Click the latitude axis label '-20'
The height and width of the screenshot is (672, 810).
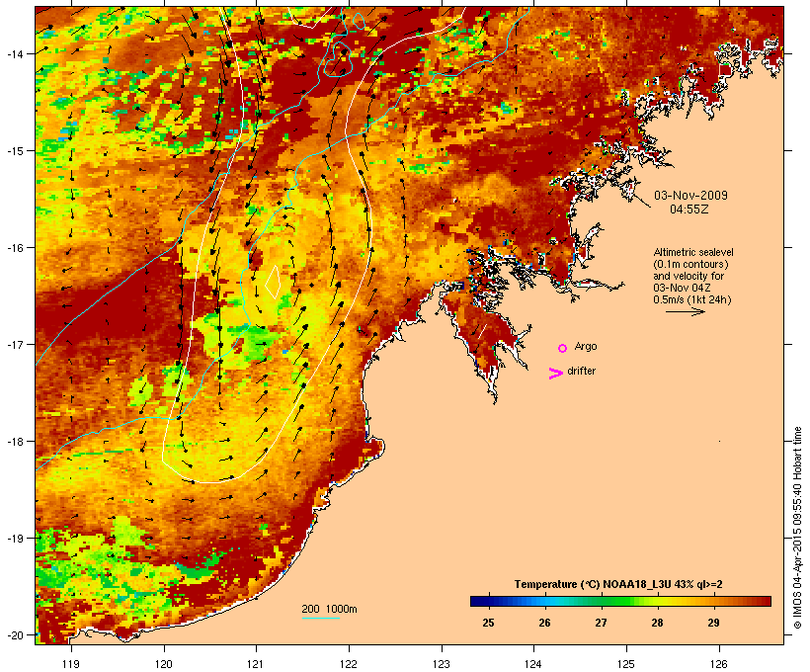14,635
